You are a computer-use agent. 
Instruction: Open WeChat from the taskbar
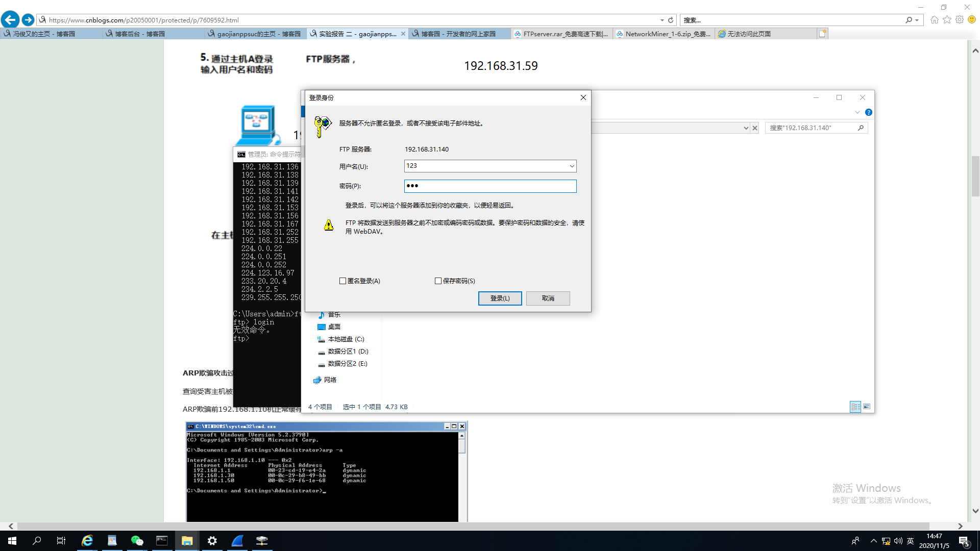pyautogui.click(x=137, y=541)
